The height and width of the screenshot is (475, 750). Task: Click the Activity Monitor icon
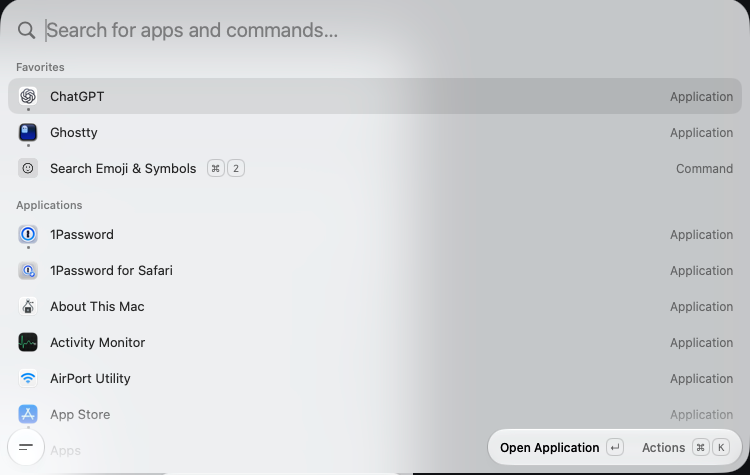coord(28,342)
